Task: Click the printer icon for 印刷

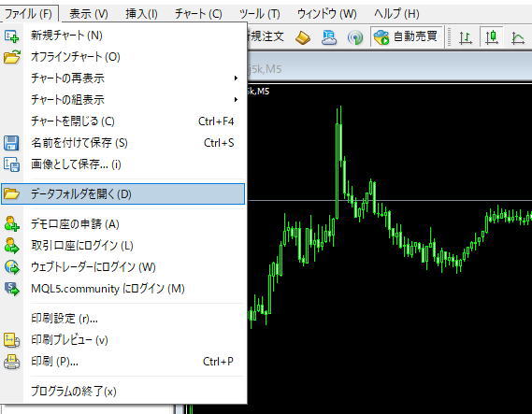Action: pos(11,362)
